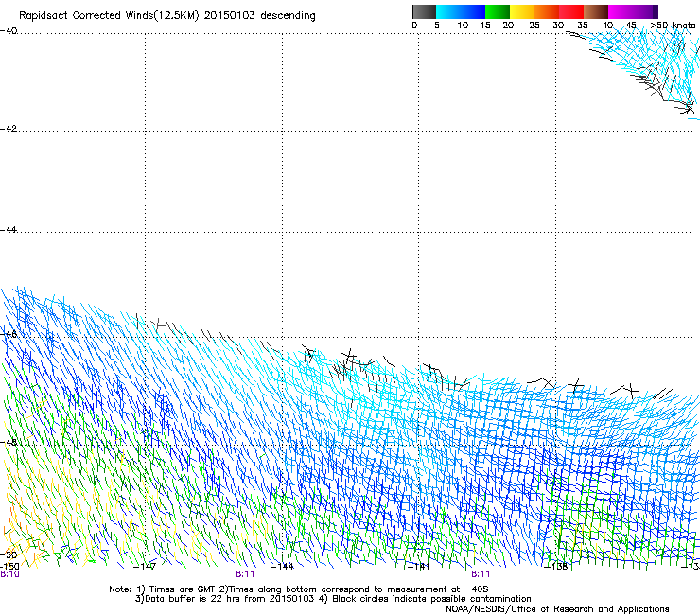This screenshot has width=700, height=615.
Task: Click the -144 longitude axis label
Action: pos(282,567)
